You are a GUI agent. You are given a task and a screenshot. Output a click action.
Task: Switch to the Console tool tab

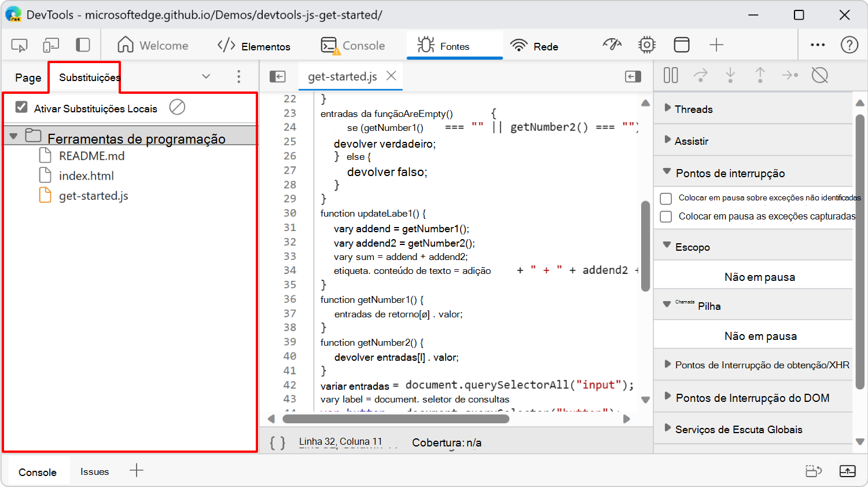353,45
